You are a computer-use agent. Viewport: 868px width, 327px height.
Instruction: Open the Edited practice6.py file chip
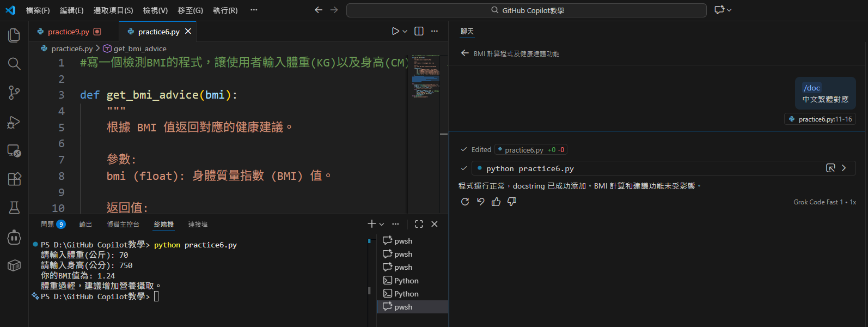click(531, 149)
